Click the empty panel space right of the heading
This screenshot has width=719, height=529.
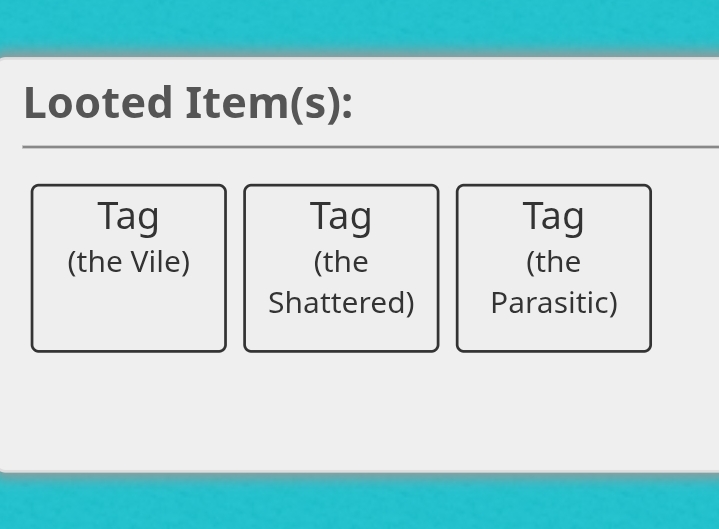click(536, 103)
